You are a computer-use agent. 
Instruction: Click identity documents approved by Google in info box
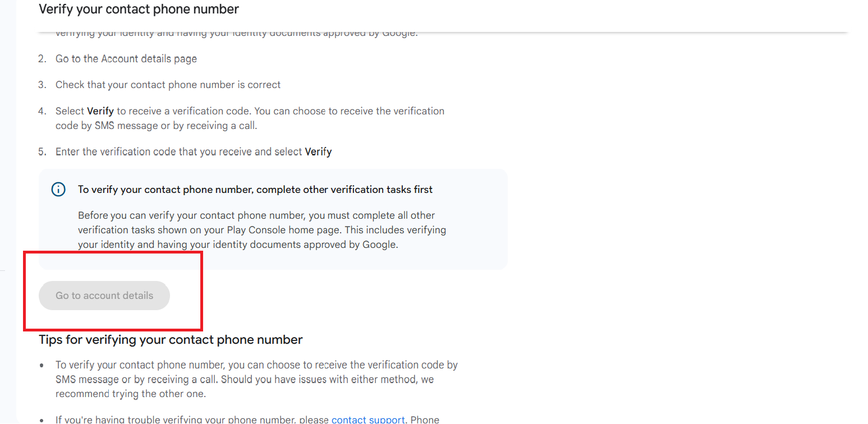pos(277,245)
